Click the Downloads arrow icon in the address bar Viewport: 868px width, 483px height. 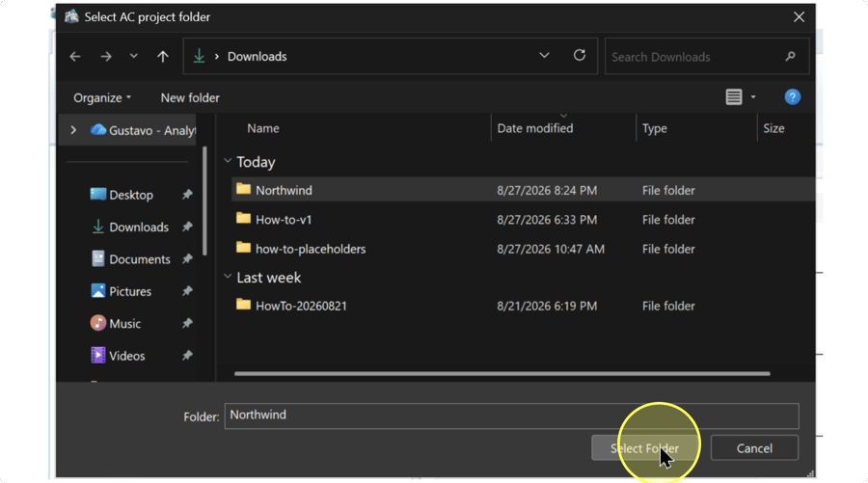click(x=199, y=56)
